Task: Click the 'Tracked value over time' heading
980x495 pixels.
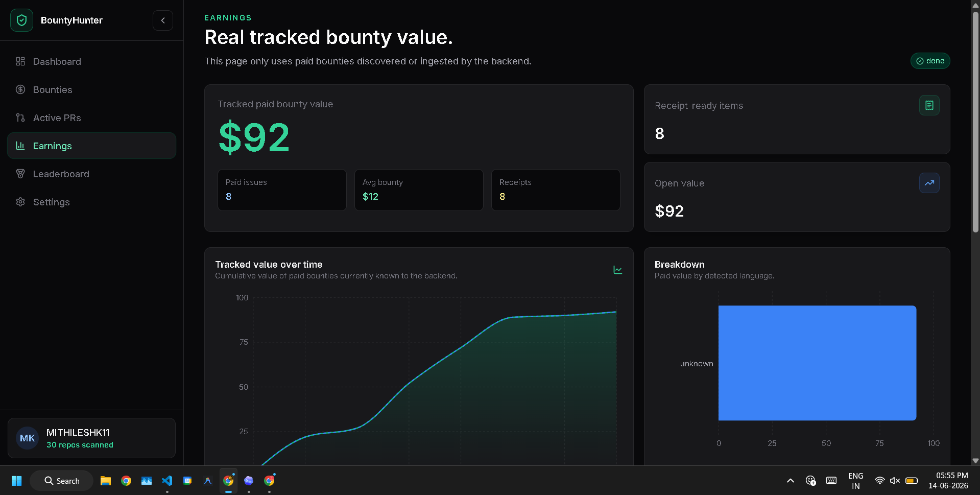Action: pyautogui.click(x=269, y=265)
